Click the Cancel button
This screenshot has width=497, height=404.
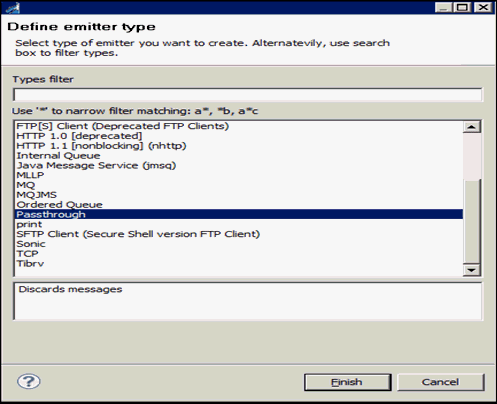coord(440,382)
